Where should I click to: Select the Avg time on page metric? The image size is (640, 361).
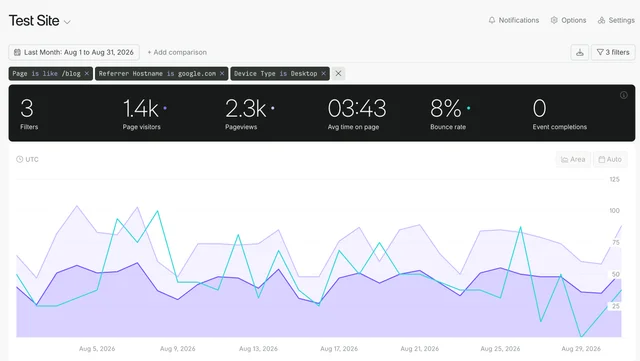[357, 114]
